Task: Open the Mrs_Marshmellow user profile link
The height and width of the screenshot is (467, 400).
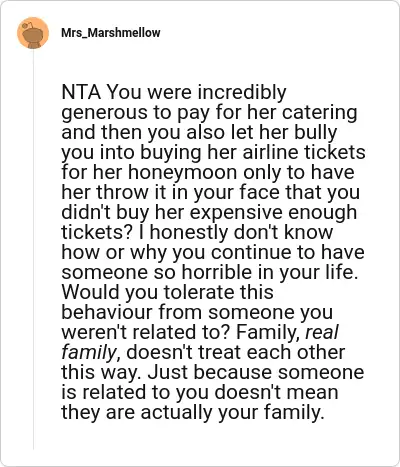Action: [x=111, y=33]
